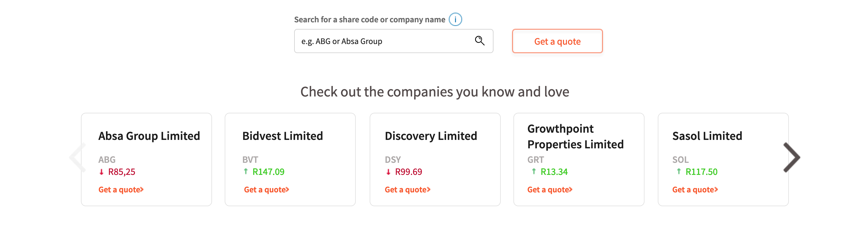
Task: Click the green up arrow for Sasol
Action: [x=679, y=171]
